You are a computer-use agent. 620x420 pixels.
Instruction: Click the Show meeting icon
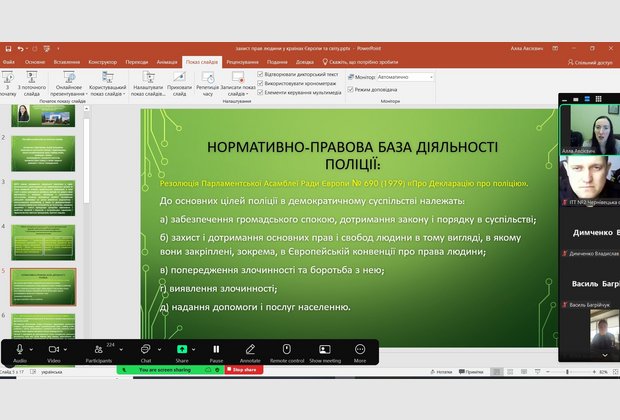pos(324,349)
